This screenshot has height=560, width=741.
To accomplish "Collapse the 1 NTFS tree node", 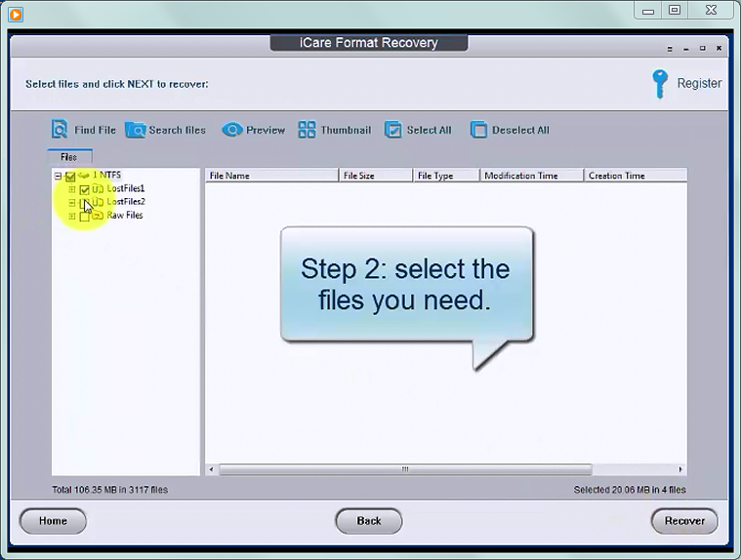I will (x=58, y=177).
